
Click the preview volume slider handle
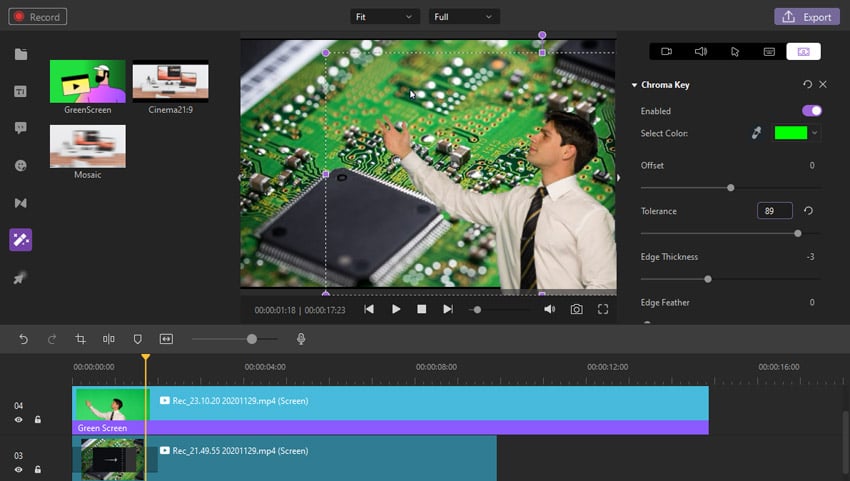coord(477,310)
